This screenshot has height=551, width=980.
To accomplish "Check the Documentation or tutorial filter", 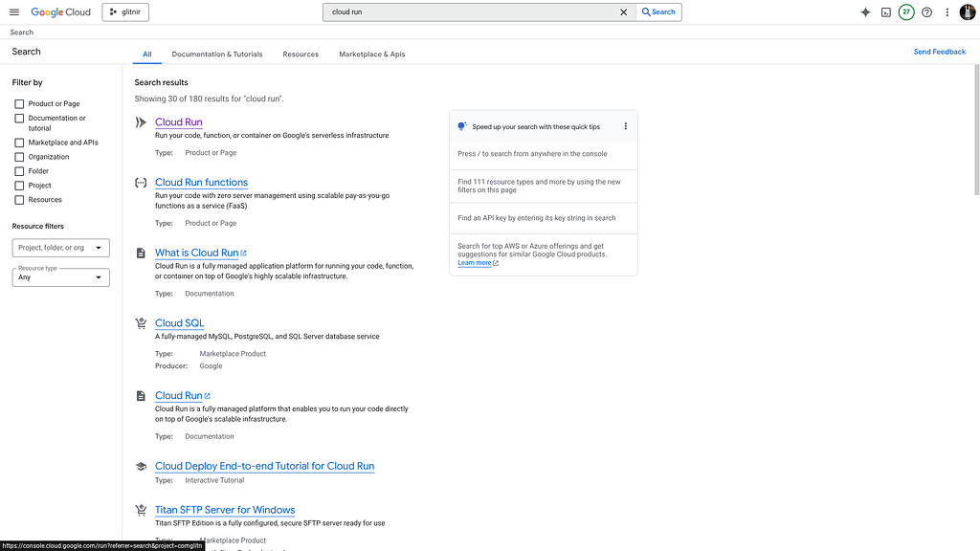I will [19, 118].
